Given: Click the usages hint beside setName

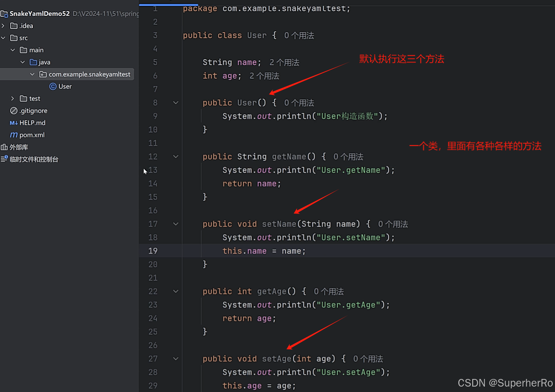Looking at the screenshot, I should pos(393,224).
